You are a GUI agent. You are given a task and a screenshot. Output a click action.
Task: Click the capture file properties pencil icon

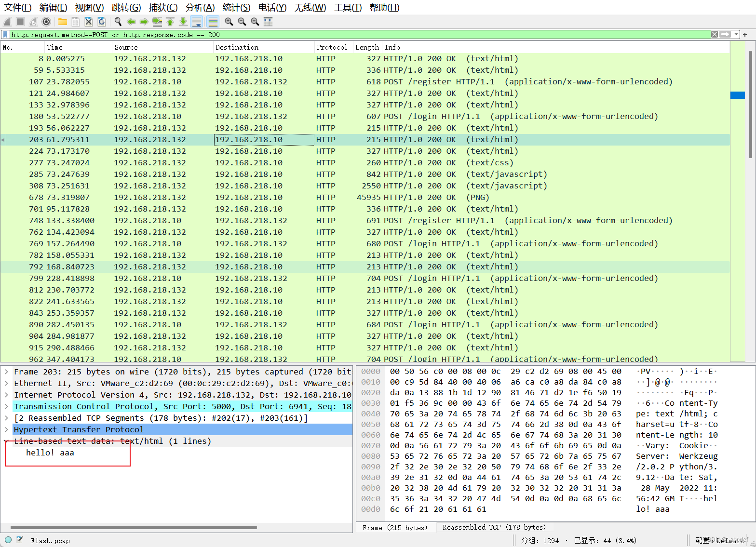pos(20,540)
